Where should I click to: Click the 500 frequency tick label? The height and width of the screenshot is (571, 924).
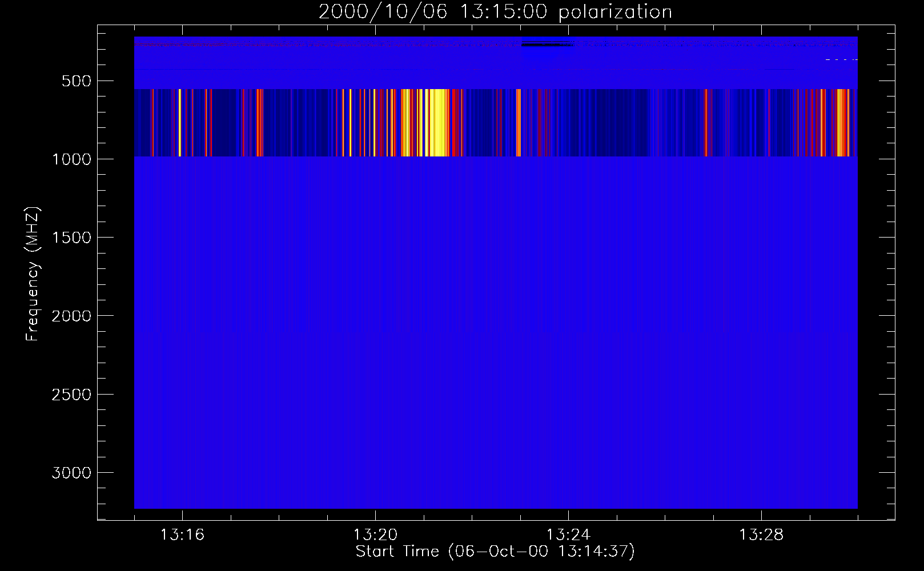click(77, 81)
